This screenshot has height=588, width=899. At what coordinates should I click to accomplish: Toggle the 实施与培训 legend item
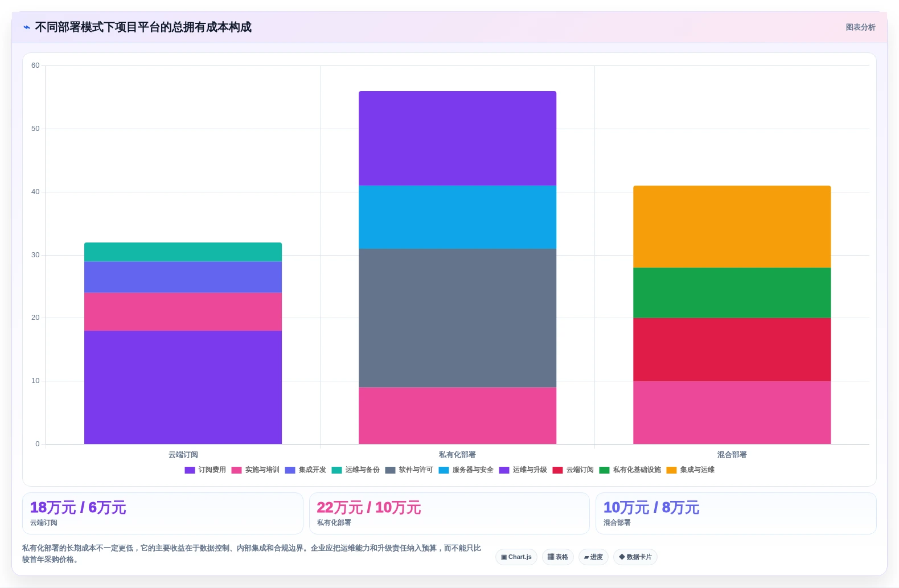[255, 470]
